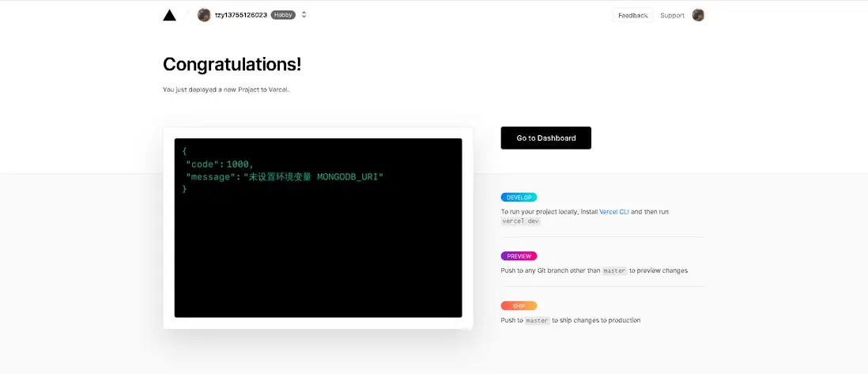Open the user profile avatar beside Support

click(x=698, y=15)
